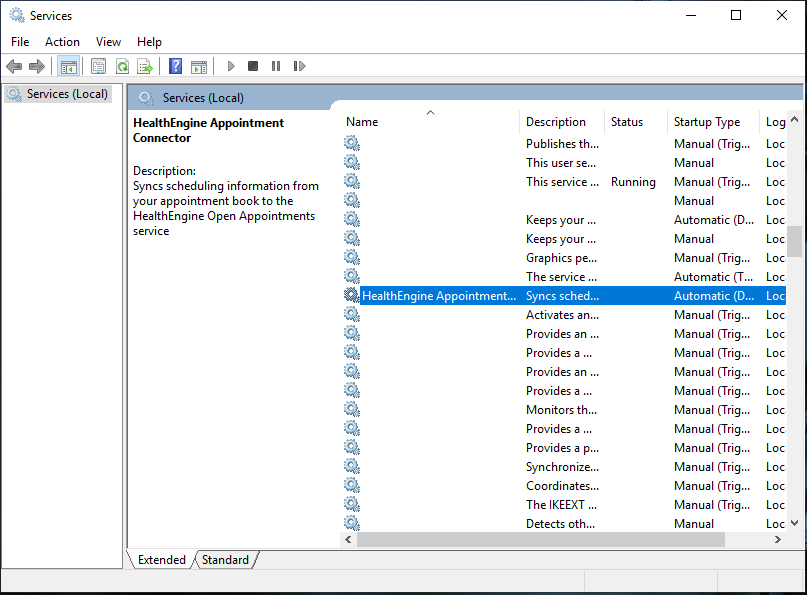Restart the service using the restart button
Viewport: 807px width, 595px height.
coord(299,67)
